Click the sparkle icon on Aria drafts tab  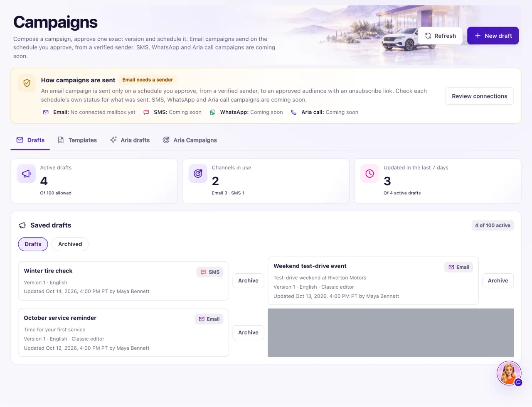click(113, 140)
